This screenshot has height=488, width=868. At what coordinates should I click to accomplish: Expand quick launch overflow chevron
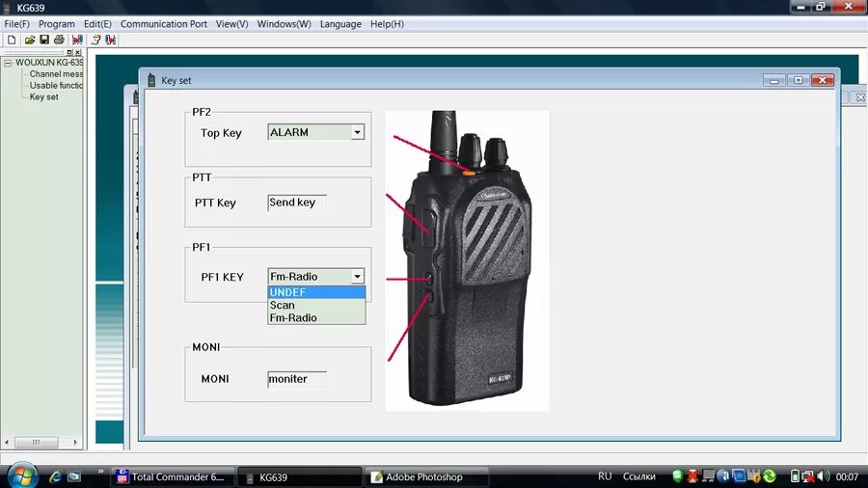100,472
